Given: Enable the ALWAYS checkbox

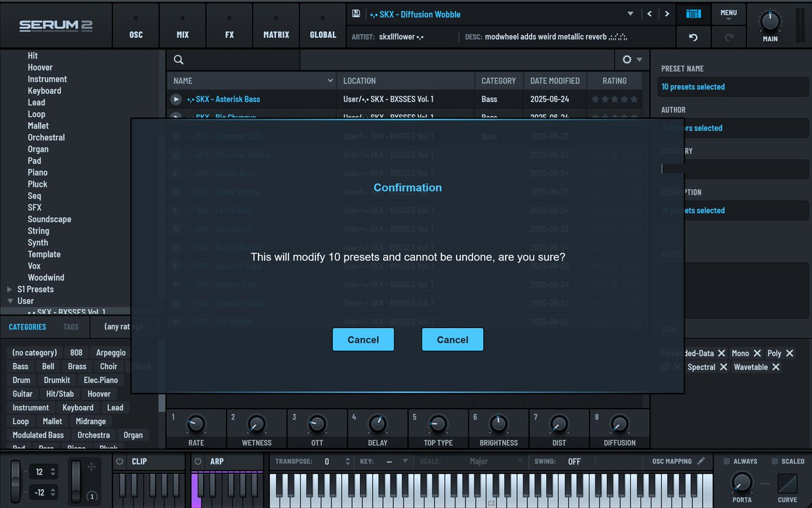Looking at the screenshot, I should [728, 461].
